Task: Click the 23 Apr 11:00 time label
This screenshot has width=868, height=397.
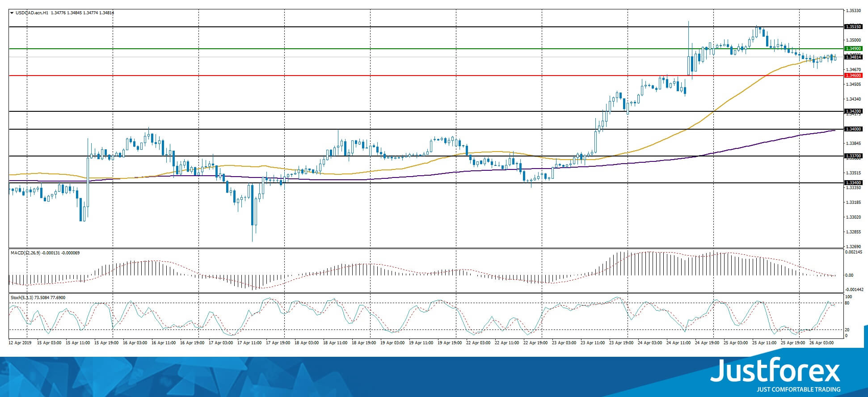Action: coord(593,343)
